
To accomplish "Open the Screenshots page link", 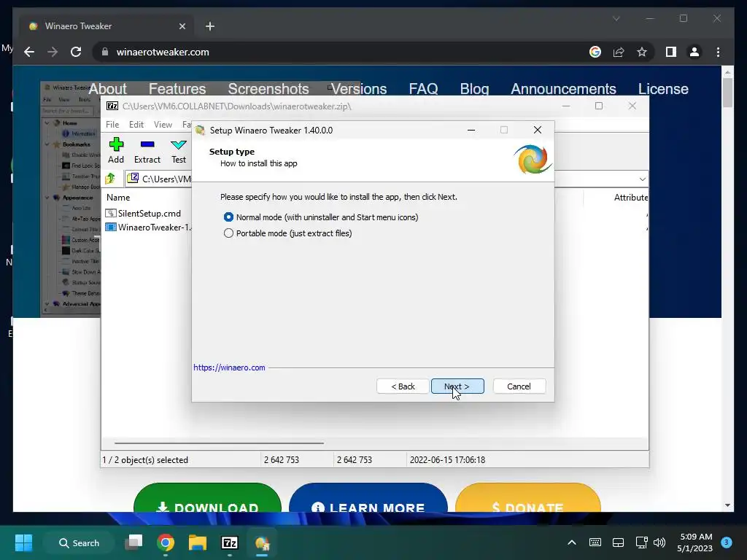I will (268, 89).
